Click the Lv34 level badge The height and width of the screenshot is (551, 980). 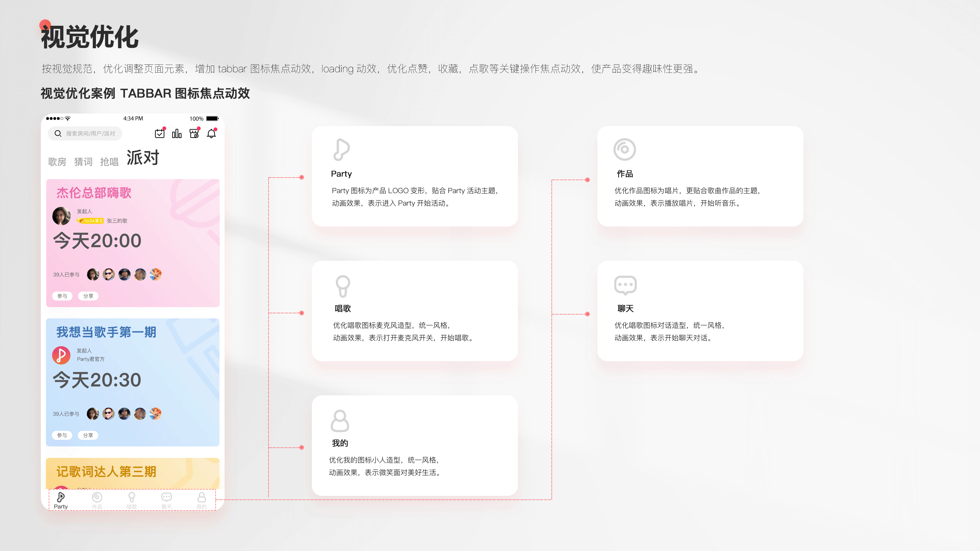click(x=90, y=221)
